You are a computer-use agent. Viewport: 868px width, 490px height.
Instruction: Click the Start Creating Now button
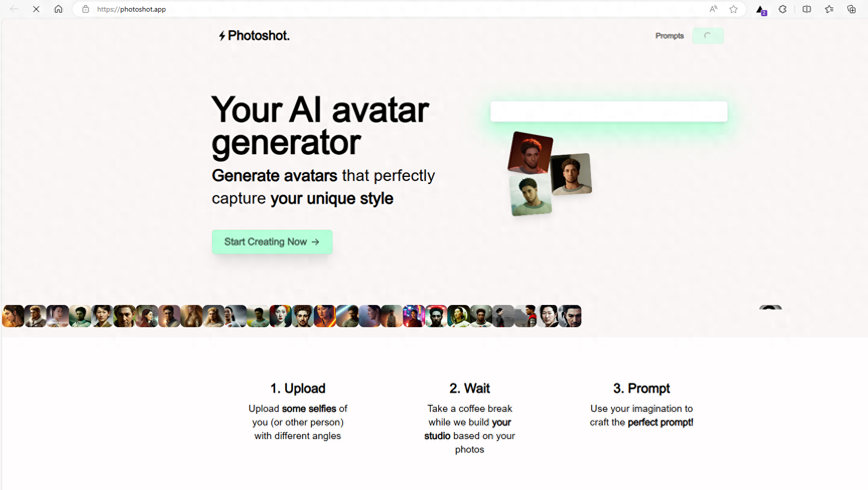272,242
